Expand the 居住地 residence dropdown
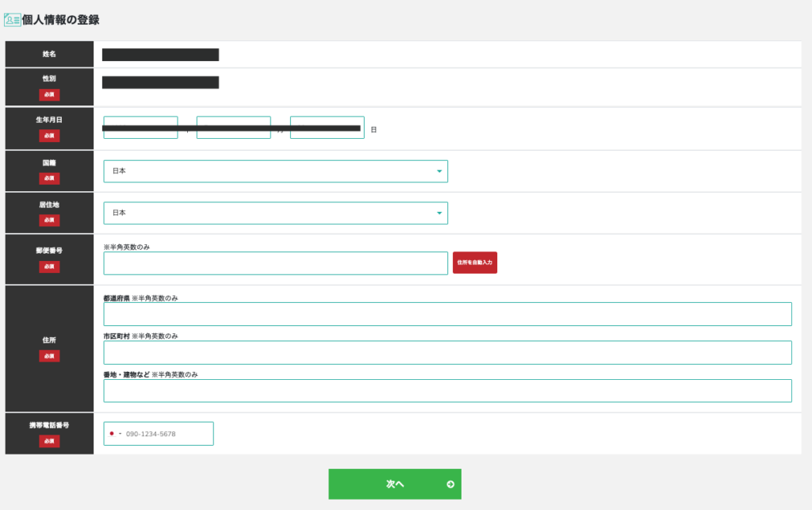Viewport: 812px width, 510px height. click(x=275, y=213)
